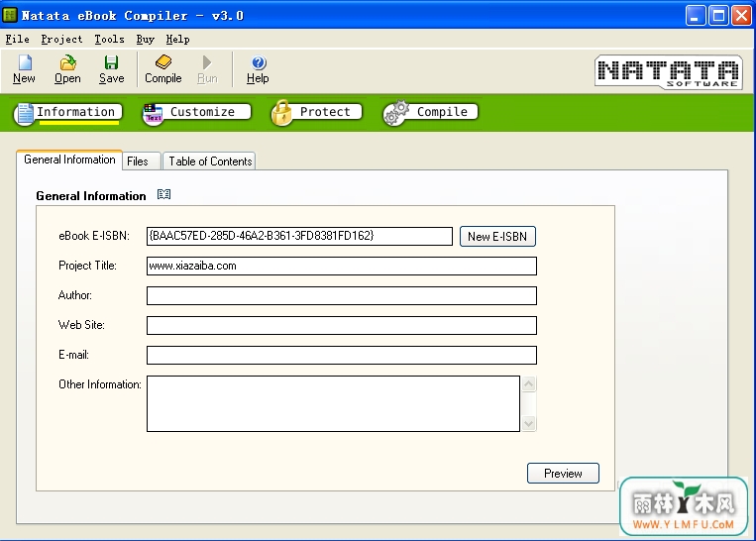The height and width of the screenshot is (541, 756).
Task: Click the eBook E-ISBN field
Action: click(x=299, y=236)
